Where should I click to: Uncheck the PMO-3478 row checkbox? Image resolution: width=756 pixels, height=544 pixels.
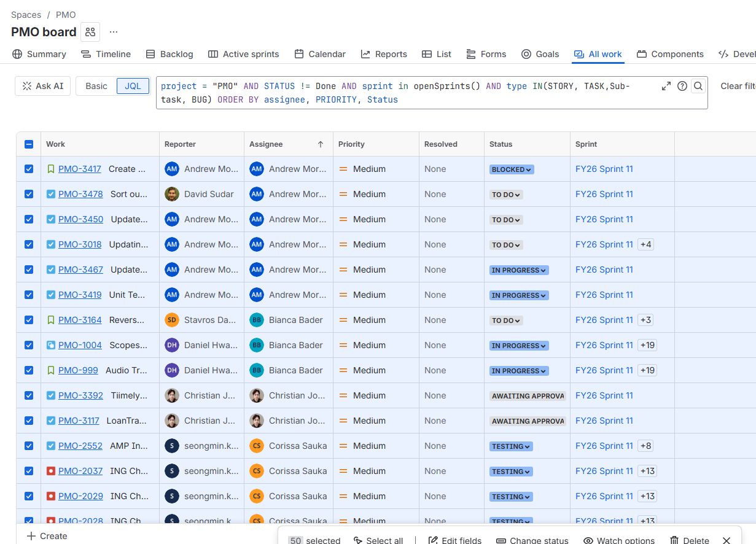pyautogui.click(x=29, y=194)
